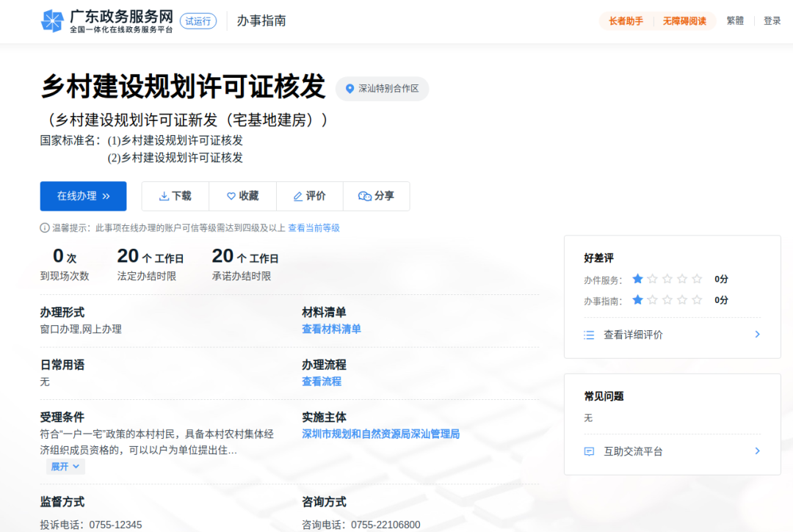Open 办事指南 in header
Viewport: 793px width, 532px height.
tap(261, 21)
